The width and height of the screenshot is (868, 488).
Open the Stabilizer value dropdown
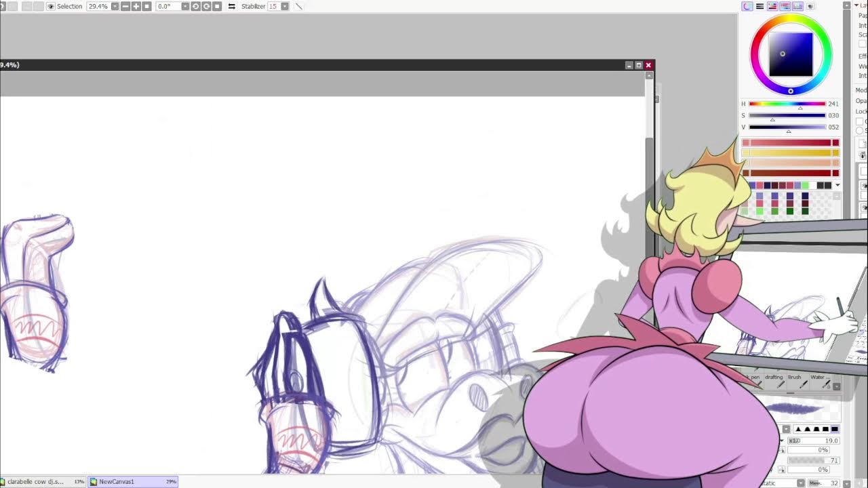285,6
